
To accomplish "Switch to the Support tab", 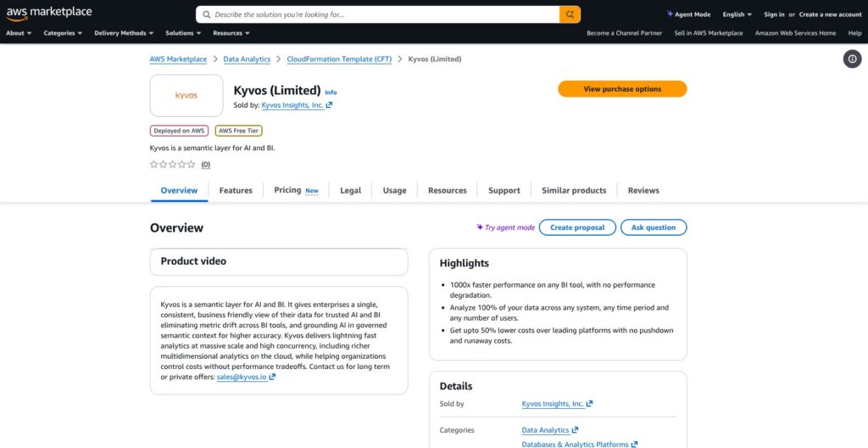I will [x=504, y=190].
